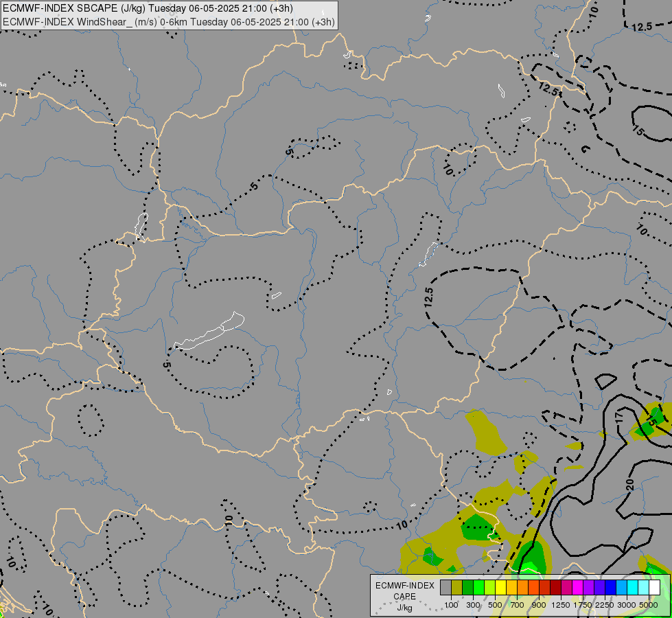Click the ECMWF-INDEX legend heading
Screen dimensions: 672x618
pyautogui.click(x=404, y=586)
